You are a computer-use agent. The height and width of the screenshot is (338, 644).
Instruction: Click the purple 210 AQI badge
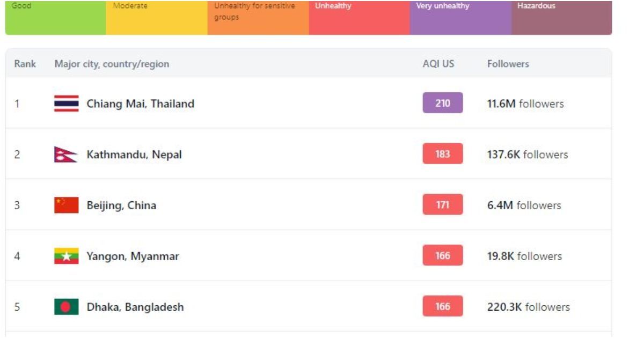click(443, 103)
